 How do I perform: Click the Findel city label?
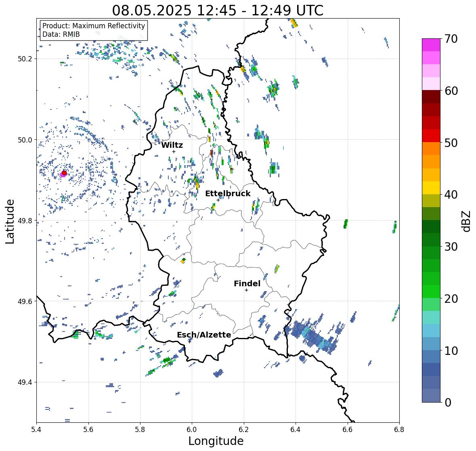pyautogui.click(x=247, y=283)
